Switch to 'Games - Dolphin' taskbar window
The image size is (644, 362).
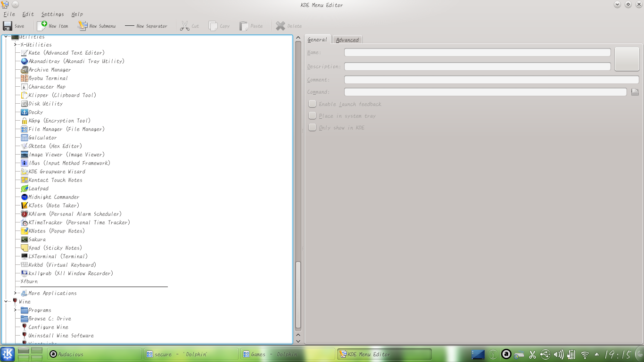(x=288, y=354)
